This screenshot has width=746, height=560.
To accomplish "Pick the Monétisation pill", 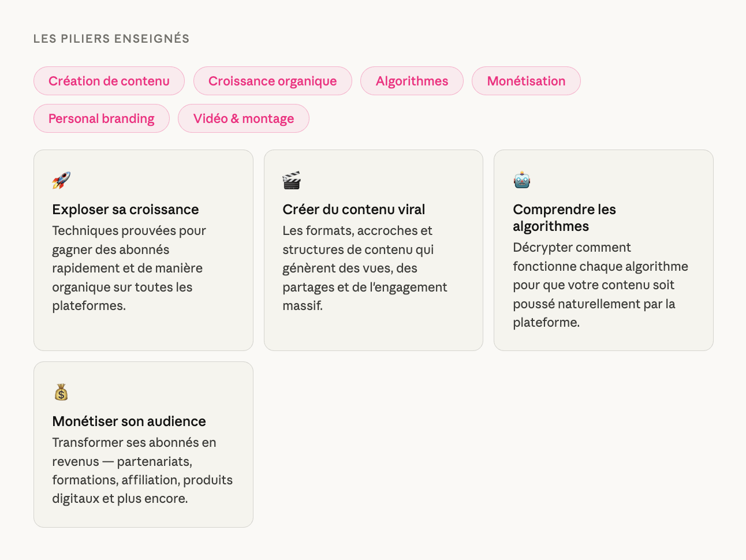I will [526, 81].
